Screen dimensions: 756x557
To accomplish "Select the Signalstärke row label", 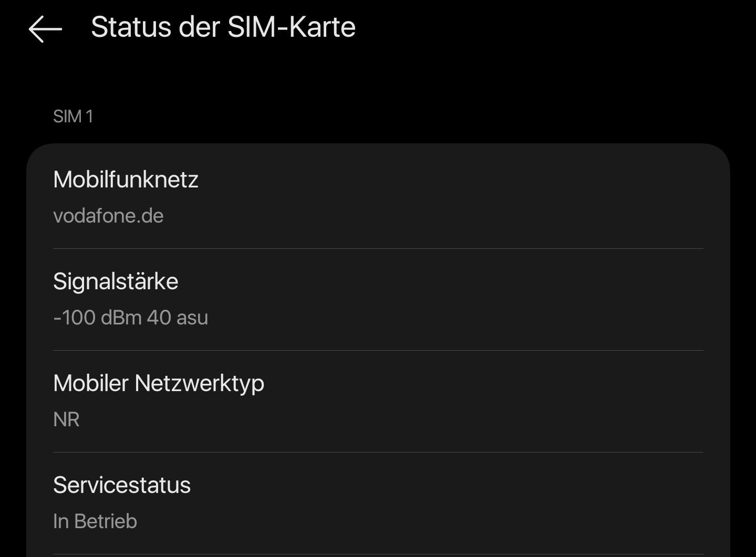I will [116, 281].
